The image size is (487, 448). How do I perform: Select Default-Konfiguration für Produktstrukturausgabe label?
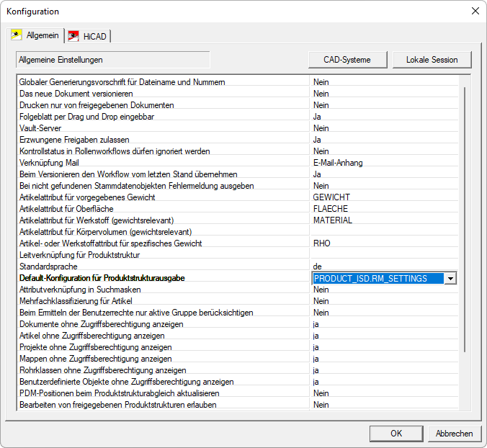coord(102,278)
